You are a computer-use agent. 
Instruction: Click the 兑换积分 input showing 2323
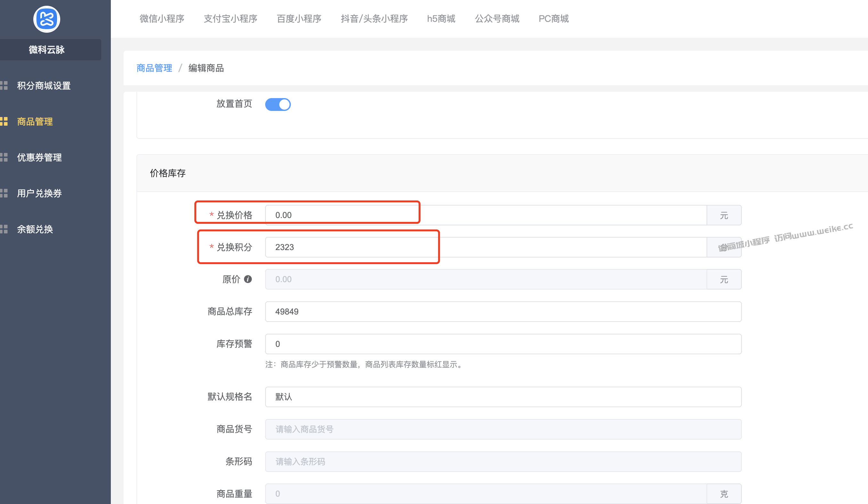coord(486,247)
